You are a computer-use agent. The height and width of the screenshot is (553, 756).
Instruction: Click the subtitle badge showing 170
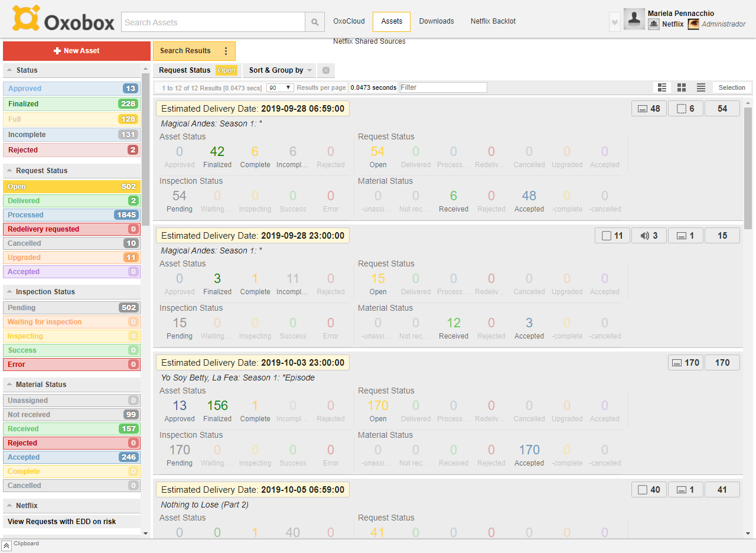click(x=686, y=363)
